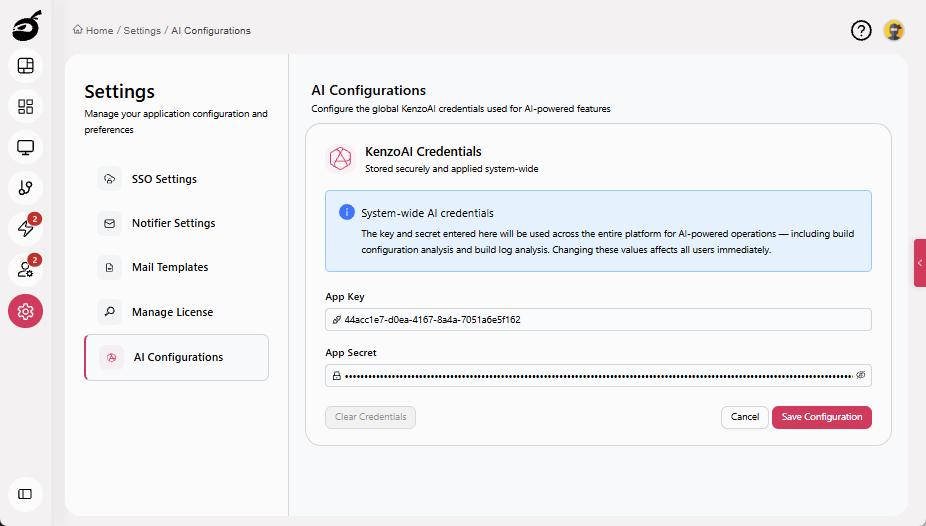The width and height of the screenshot is (926, 526).
Task: Click the Notifier Settings envelope icon
Action: point(109,223)
